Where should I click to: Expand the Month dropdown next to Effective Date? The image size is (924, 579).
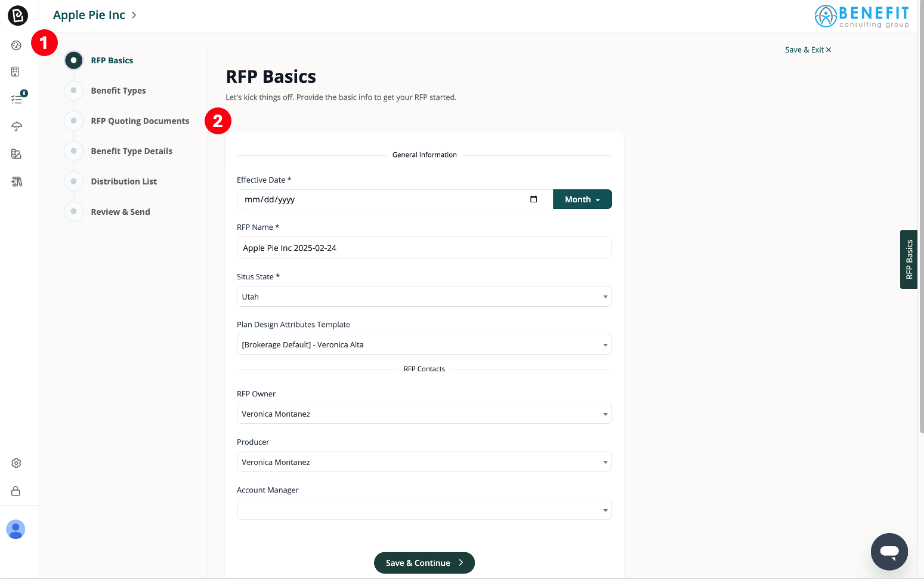[582, 199]
